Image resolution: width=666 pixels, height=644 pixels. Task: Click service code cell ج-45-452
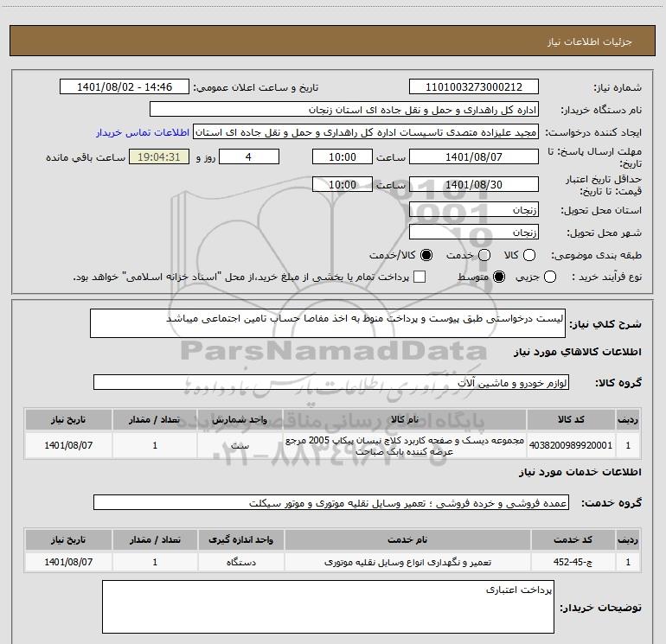coord(573,562)
